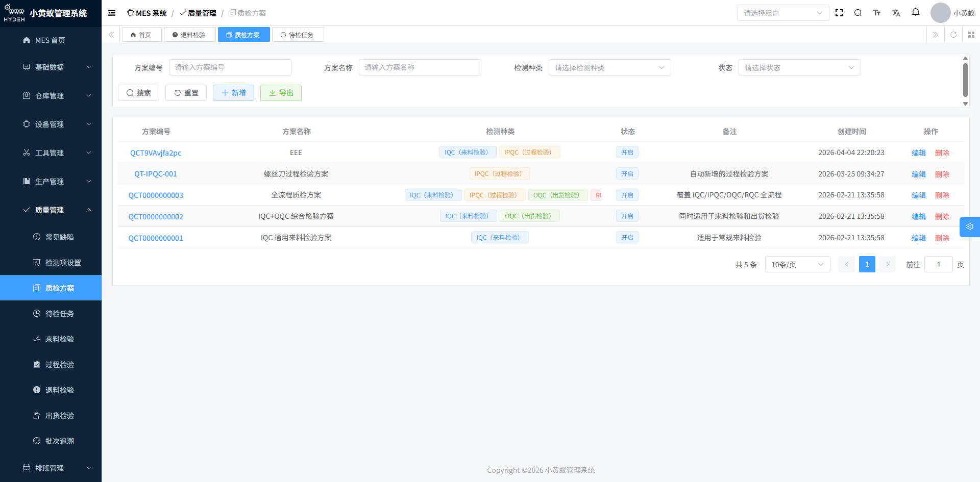
Task: Open the 请选择租户 tenant dropdown
Action: (x=783, y=13)
